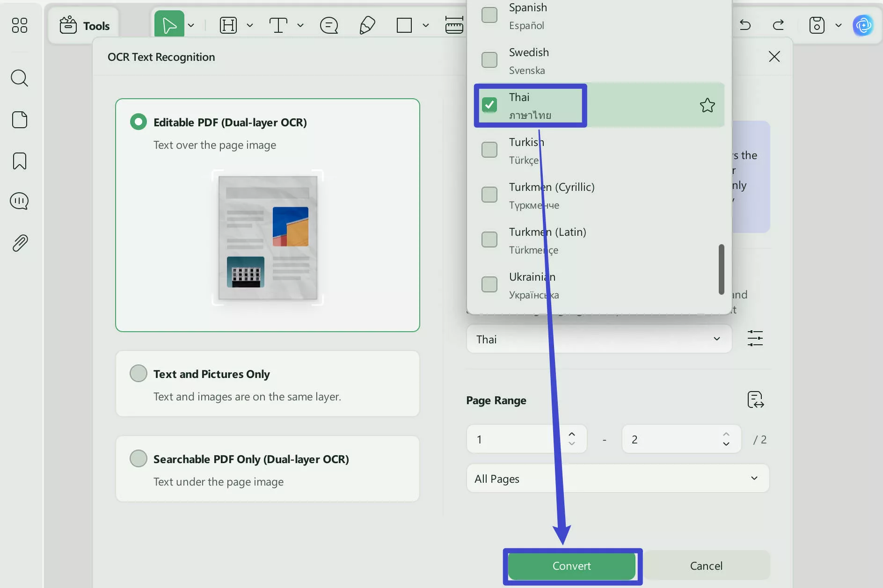This screenshot has height=588, width=883.
Task: Select the Text tool
Action: click(x=278, y=25)
